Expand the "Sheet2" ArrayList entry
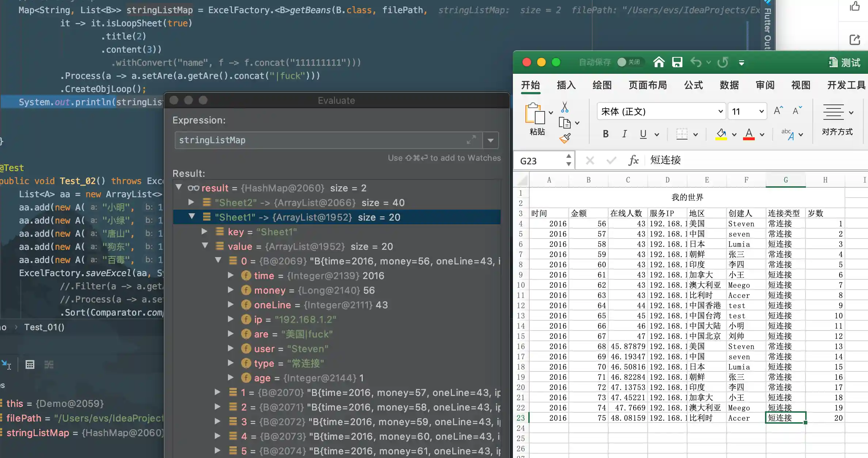 [x=191, y=202]
